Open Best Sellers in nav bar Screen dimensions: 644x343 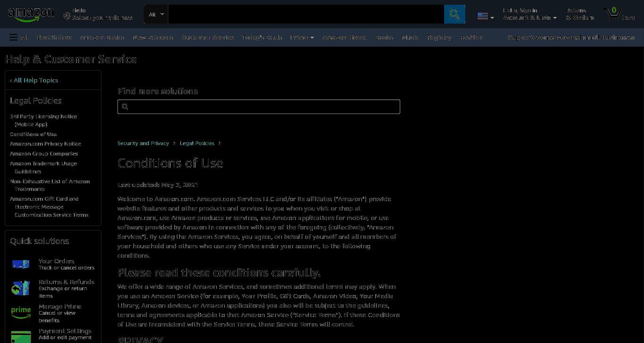click(x=54, y=37)
